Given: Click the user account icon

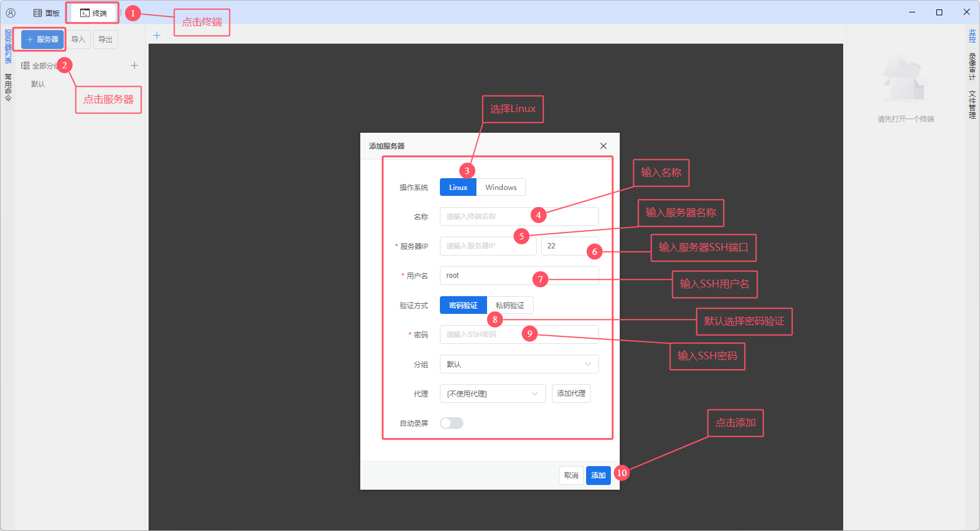Looking at the screenshot, I should coord(11,12).
